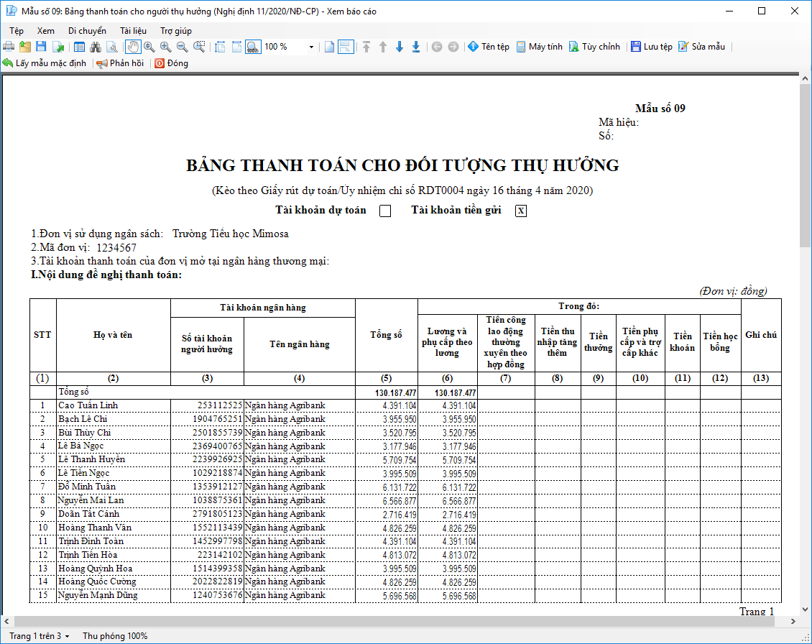Image resolution: width=812 pixels, height=644 pixels.
Task: Save the report with floppy disk icon
Action: click(42, 47)
